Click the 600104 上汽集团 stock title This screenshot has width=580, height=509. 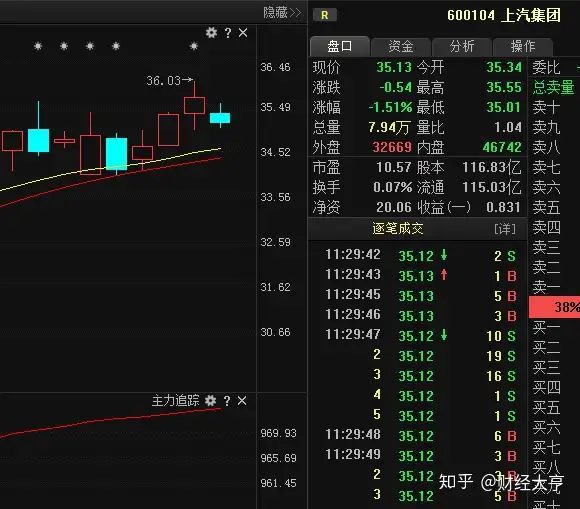coord(504,15)
